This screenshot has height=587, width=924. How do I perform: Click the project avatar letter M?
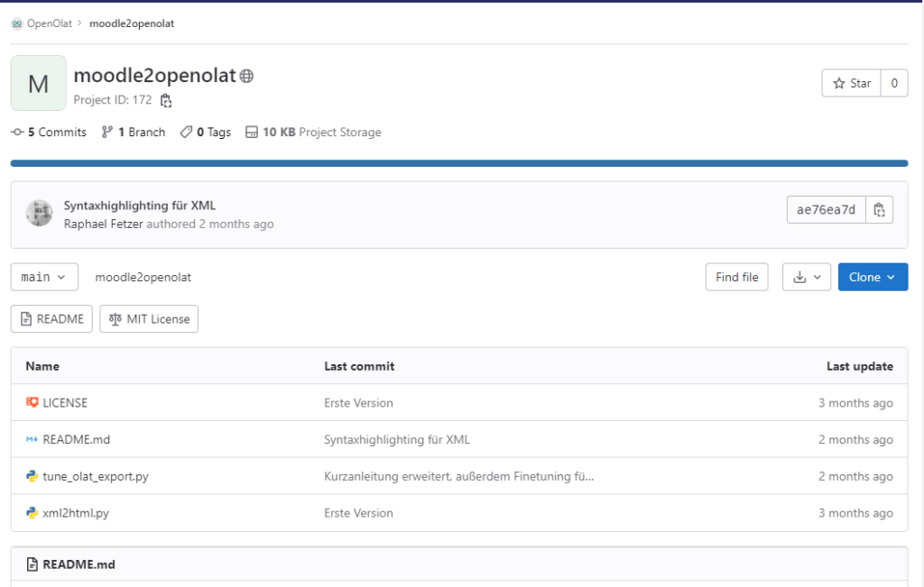(38, 83)
